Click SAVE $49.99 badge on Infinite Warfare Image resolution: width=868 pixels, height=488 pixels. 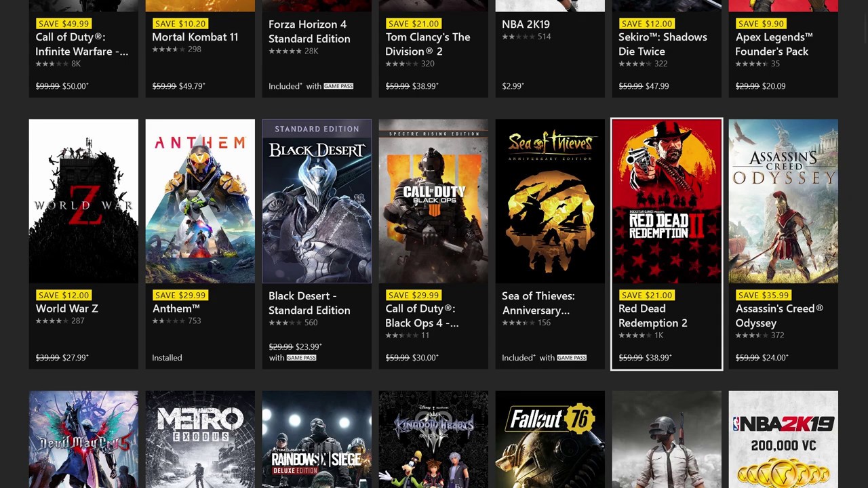click(x=64, y=24)
